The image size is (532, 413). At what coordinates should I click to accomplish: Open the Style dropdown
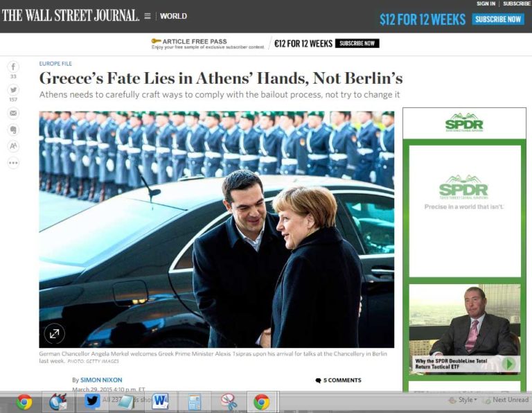[x=463, y=400]
